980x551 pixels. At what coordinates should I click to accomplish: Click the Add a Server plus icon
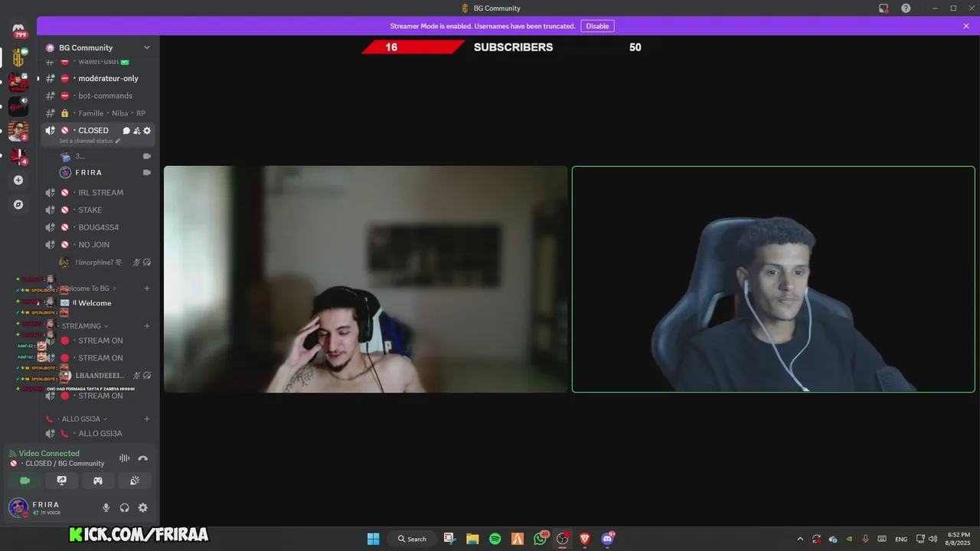point(18,181)
